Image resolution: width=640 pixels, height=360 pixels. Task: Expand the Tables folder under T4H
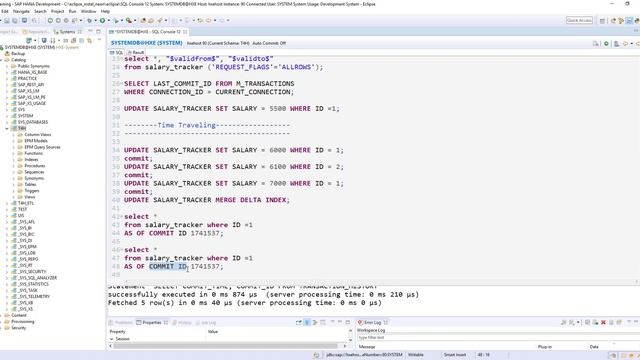13,184
